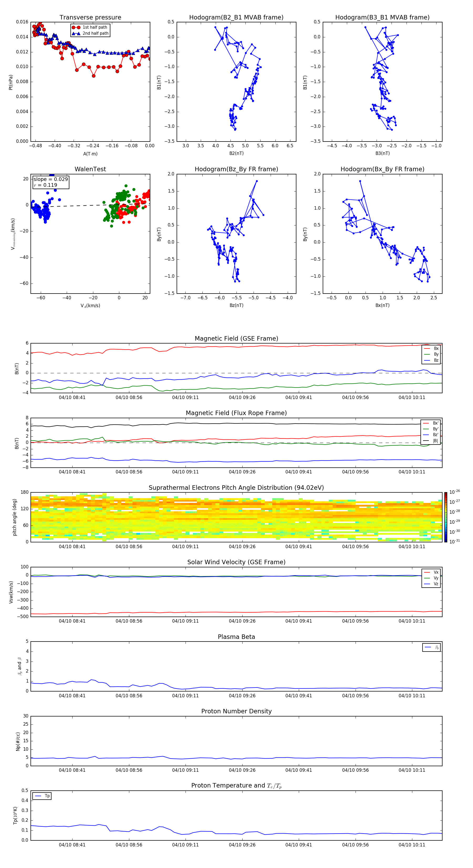Image resolution: width=473 pixels, height=868 pixels.
Task: Select Bz' entry in Flux Rope legend
Action: point(431,435)
